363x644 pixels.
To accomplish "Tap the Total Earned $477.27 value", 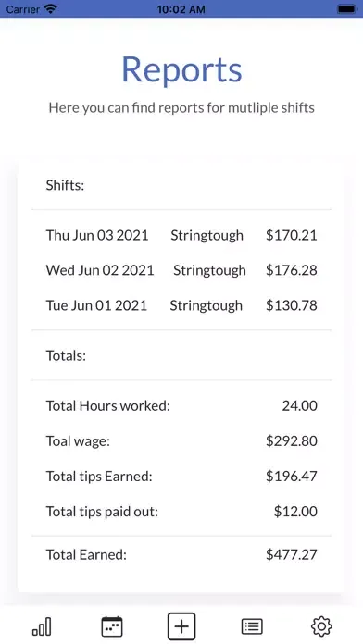I will [x=292, y=555].
